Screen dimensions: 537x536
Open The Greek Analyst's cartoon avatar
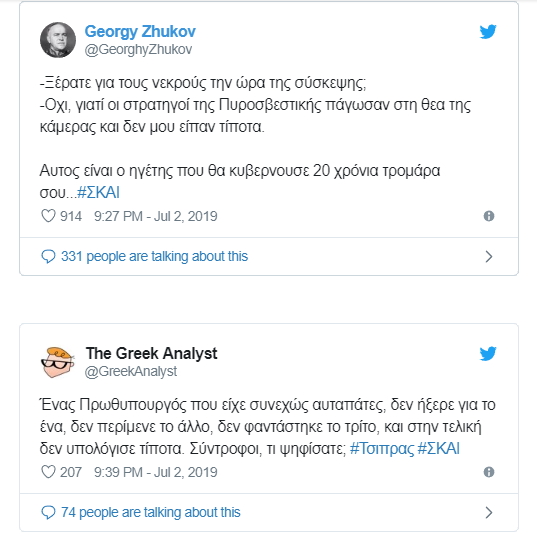pos(58,362)
